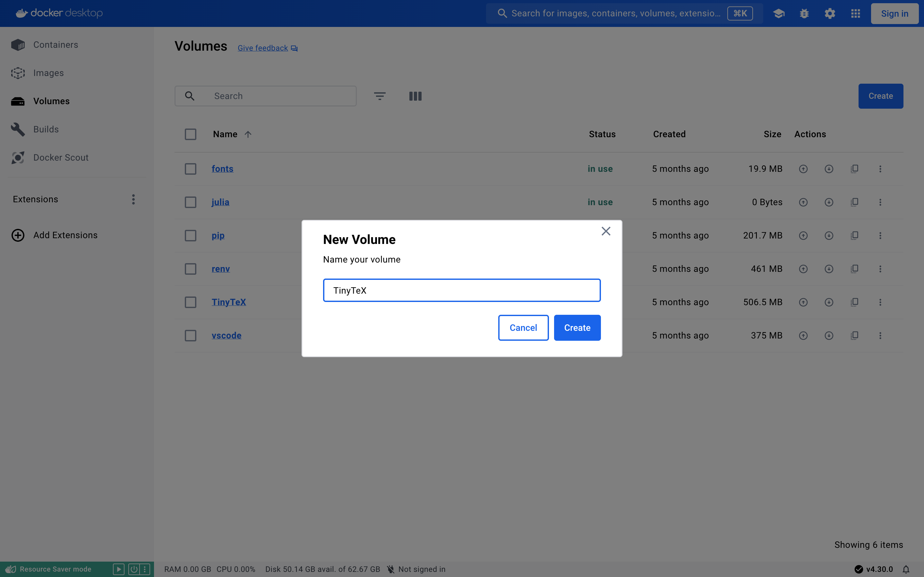Click the volume name text field
This screenshot has height=577, width=924.
tap(462, 290)
